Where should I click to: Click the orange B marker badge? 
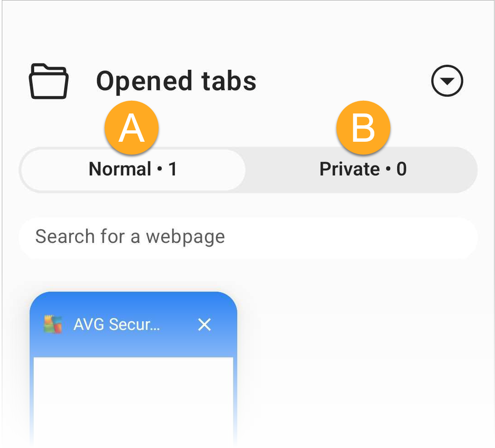(x=363, y=127)
